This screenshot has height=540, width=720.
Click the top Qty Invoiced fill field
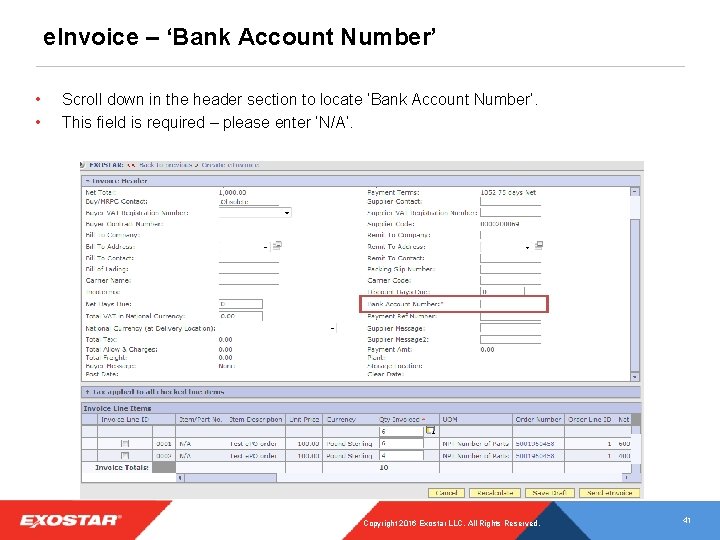401,431
